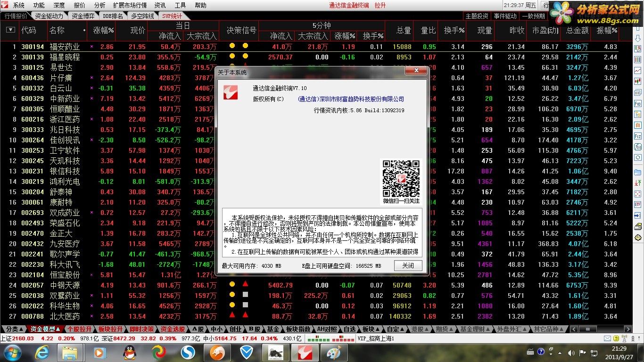Click VIP_招商上海1 in the status bar
Image resolution: width=644 pixels, height=362 pixels.
[376, 338]
